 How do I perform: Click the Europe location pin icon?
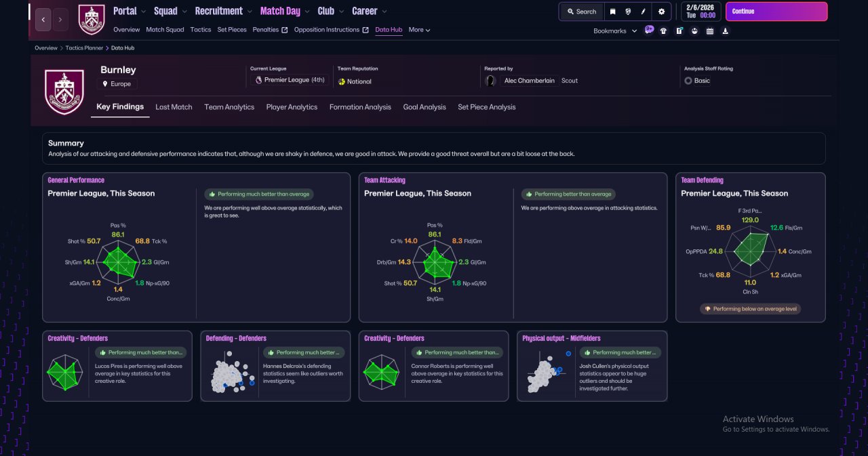point(106,84)
